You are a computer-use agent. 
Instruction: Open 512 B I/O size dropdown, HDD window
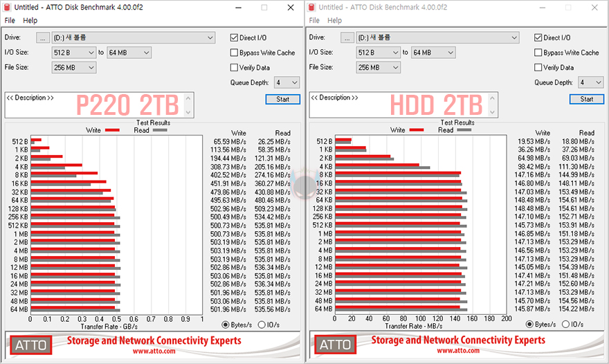click(379, 53)
